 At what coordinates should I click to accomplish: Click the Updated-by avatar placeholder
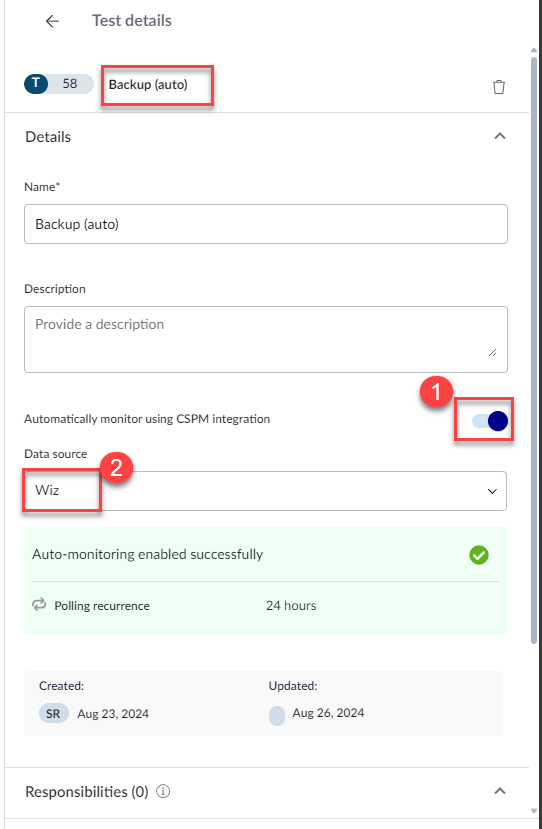tap(277, 715)
